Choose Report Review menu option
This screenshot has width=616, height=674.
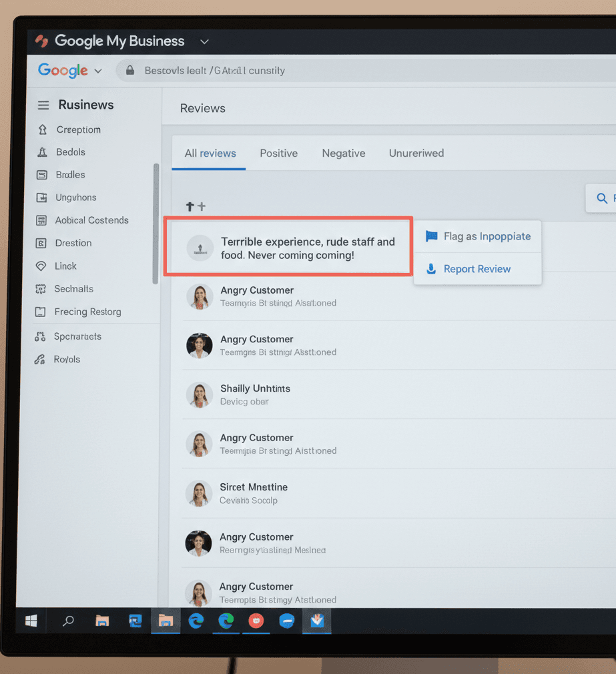click(477, 269)
